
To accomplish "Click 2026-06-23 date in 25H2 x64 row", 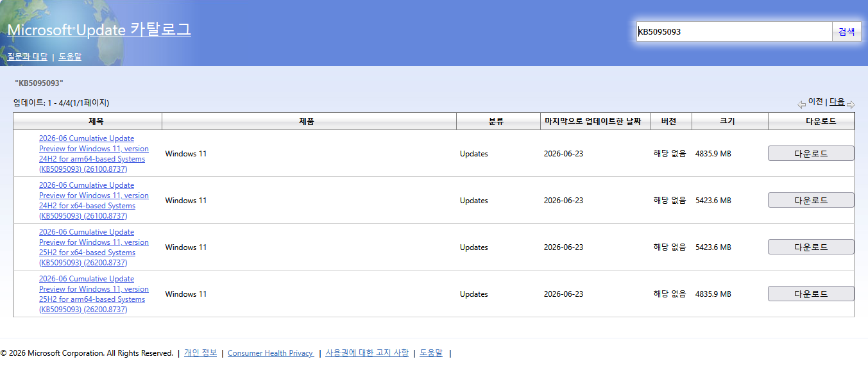I will (x=563, y=247).
